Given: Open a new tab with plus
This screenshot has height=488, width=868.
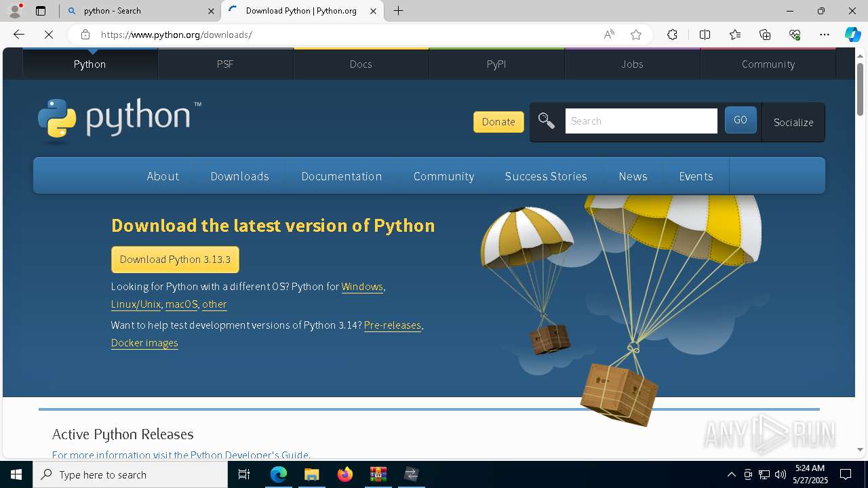Looking at the screenshot, I should pos(399,11).
